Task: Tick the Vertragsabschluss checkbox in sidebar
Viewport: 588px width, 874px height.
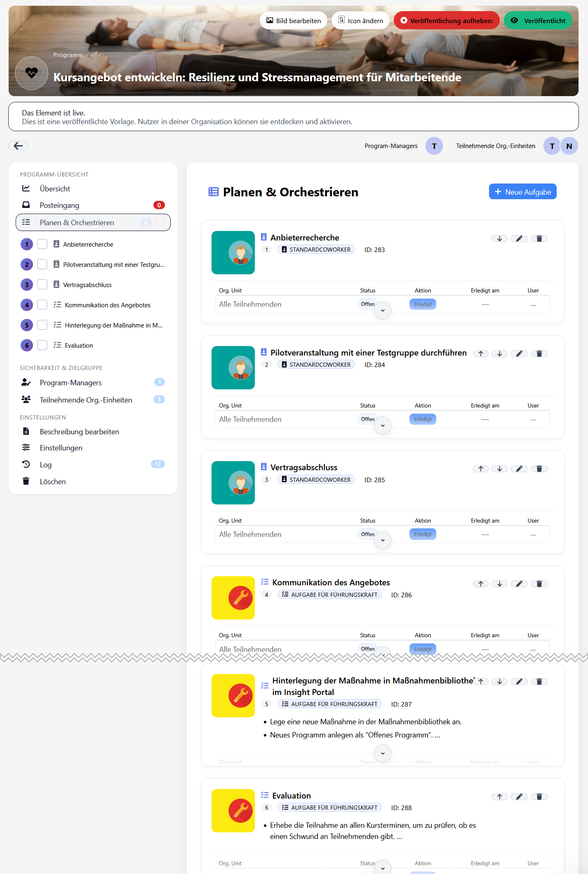Action: pyautogui.click(x=42, y=285)
